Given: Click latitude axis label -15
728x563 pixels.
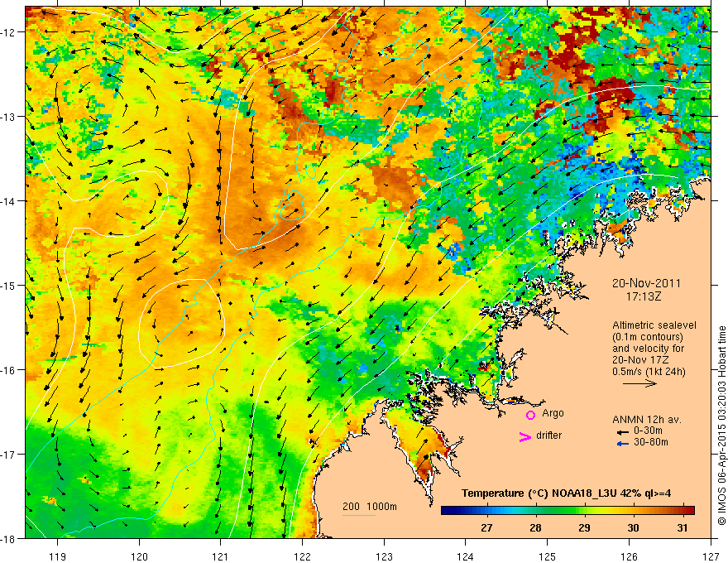Looking at the screenshot, I should (x=8, y=285).
